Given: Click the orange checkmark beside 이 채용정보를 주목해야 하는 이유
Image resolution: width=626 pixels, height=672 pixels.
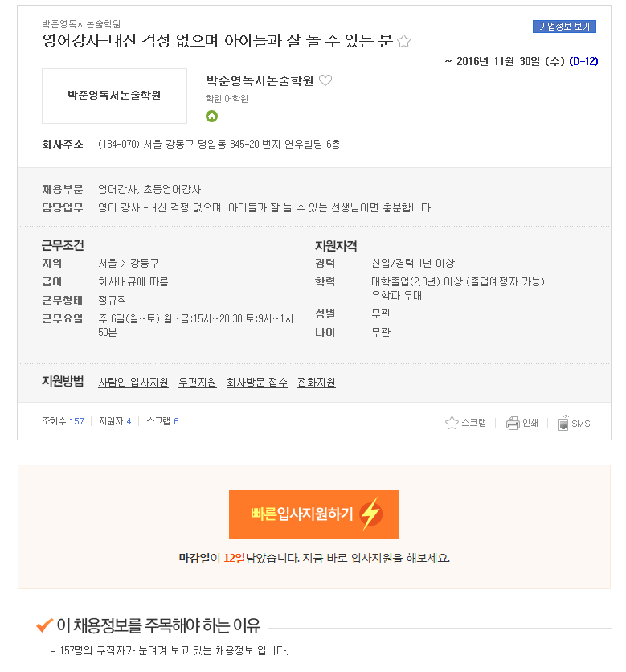Looking at the screenshot, I should pyautogui.click(x=44, y=625).
